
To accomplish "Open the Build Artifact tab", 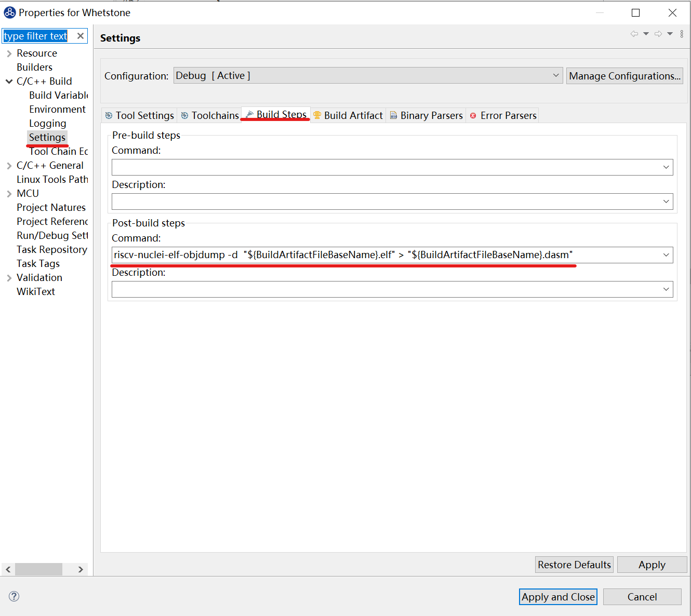I will tap(348, 115).
